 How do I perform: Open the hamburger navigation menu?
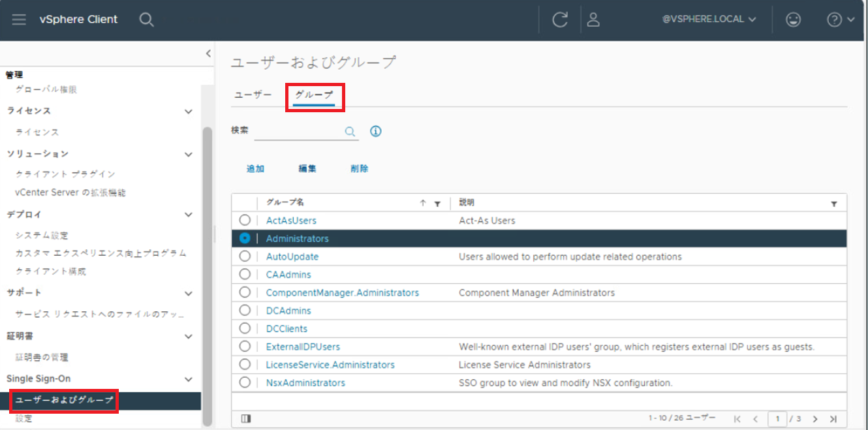pyautogui.click(x=19, y=20)
